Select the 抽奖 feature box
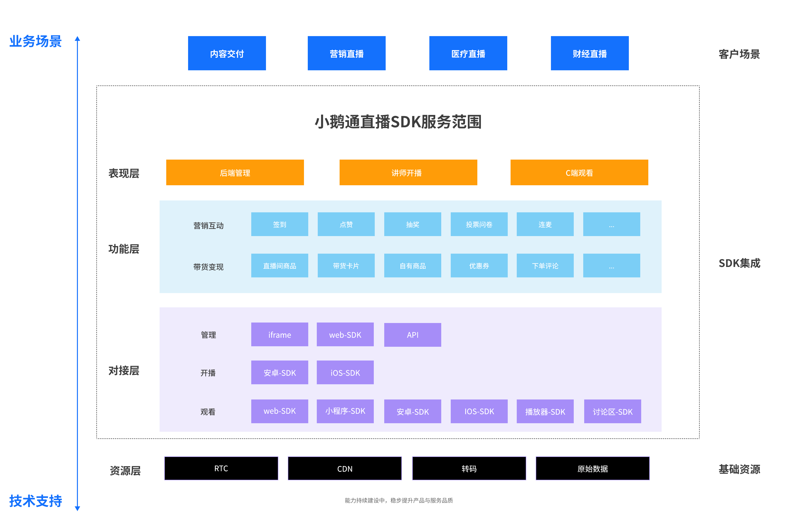787x532 pixels. click(x=412, y=224)
